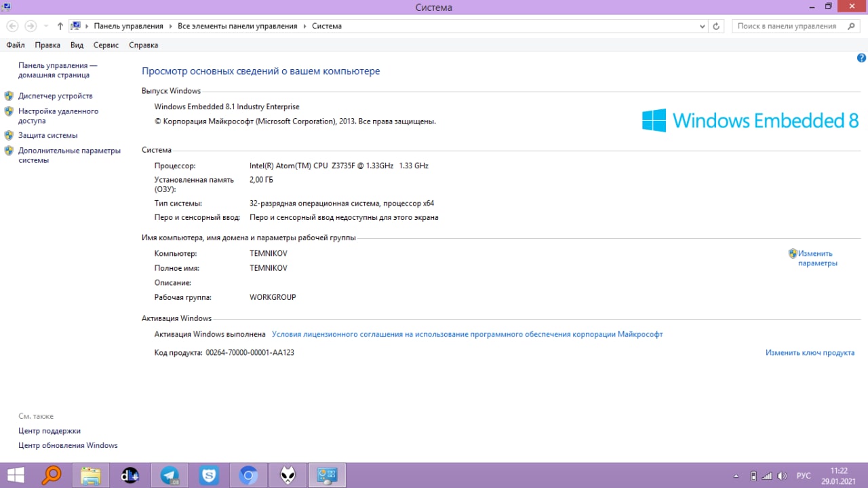Open the Правка menu

[x=47, y=45]
